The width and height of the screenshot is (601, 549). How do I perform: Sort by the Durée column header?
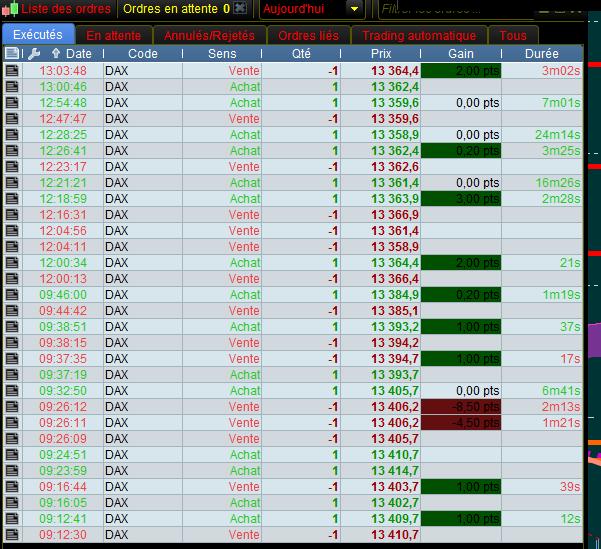(542, 54)
